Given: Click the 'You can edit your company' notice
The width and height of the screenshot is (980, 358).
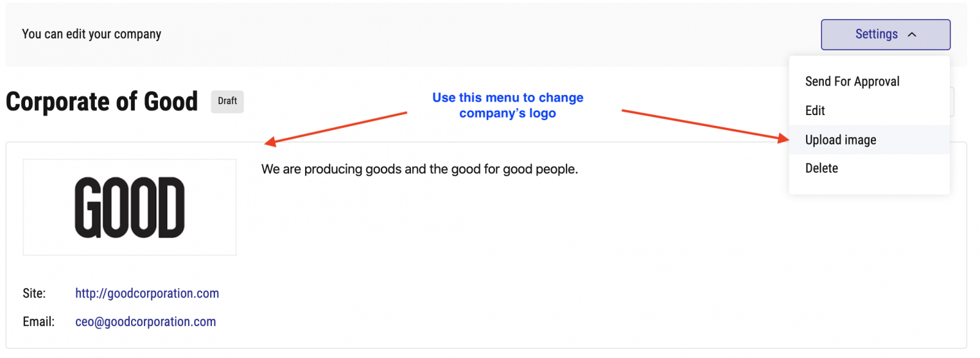Looking at the screenshot, I should (x=92, y=34).
